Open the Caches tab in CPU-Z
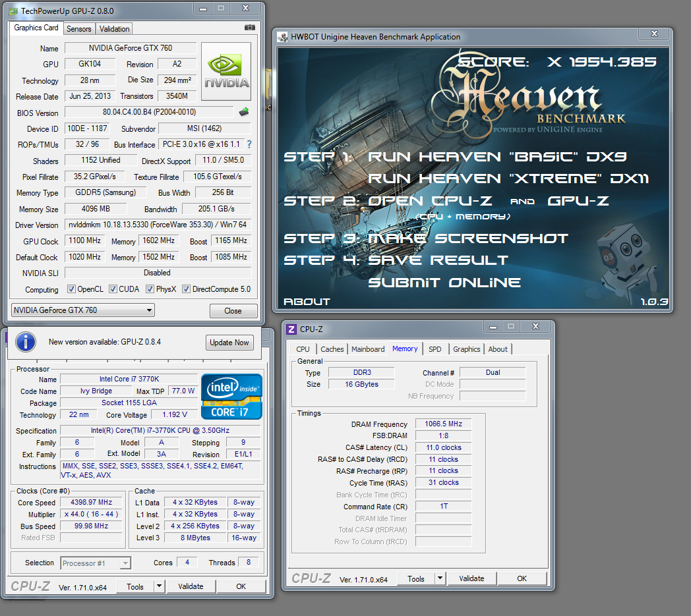691x616 pixels. 332,349
